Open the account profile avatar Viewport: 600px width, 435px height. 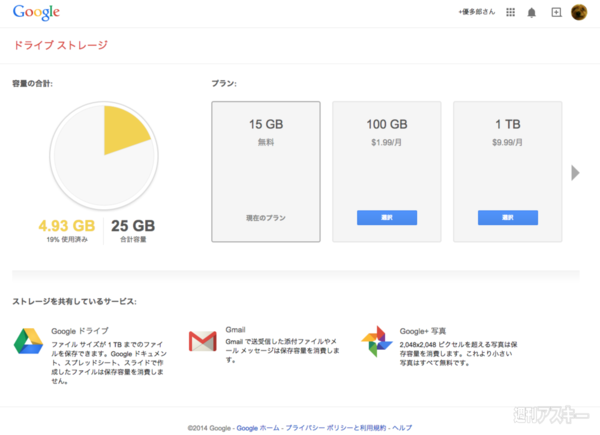point(579,12)
